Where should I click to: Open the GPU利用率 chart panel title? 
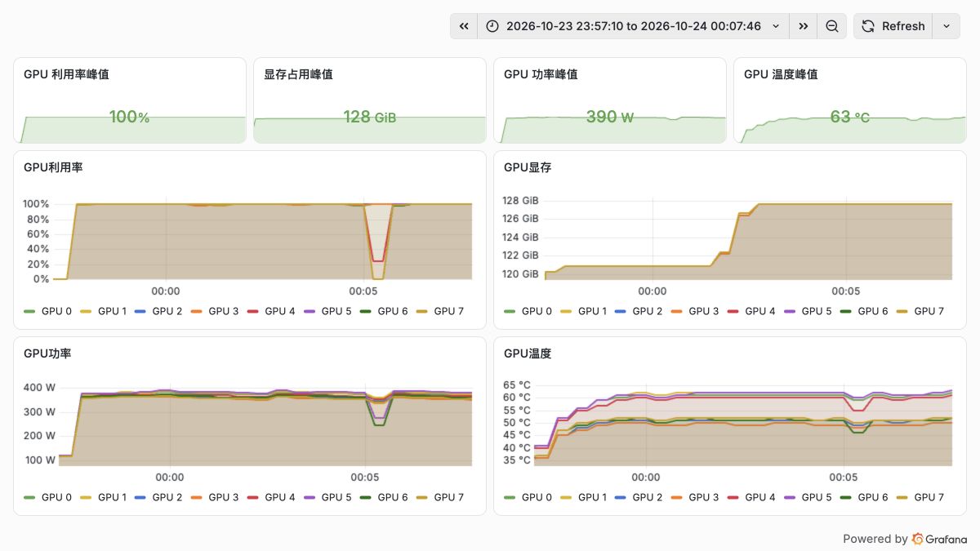pyautogui.click(x=53, y=167)
